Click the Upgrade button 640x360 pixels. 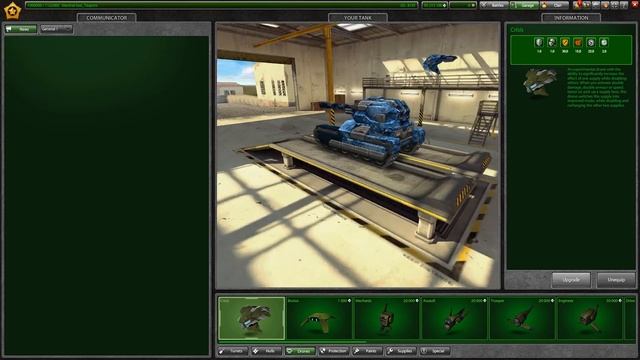tap(571, 280)
